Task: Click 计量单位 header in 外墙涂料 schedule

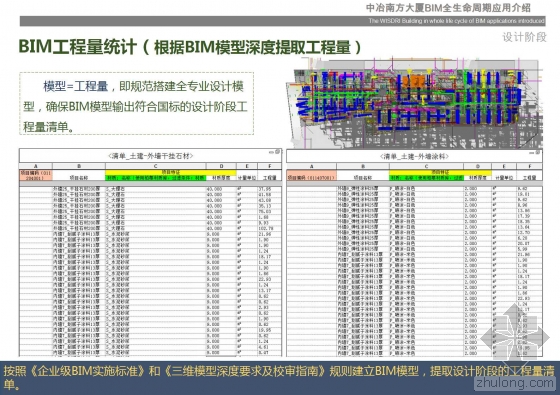Action: [504, 178]
